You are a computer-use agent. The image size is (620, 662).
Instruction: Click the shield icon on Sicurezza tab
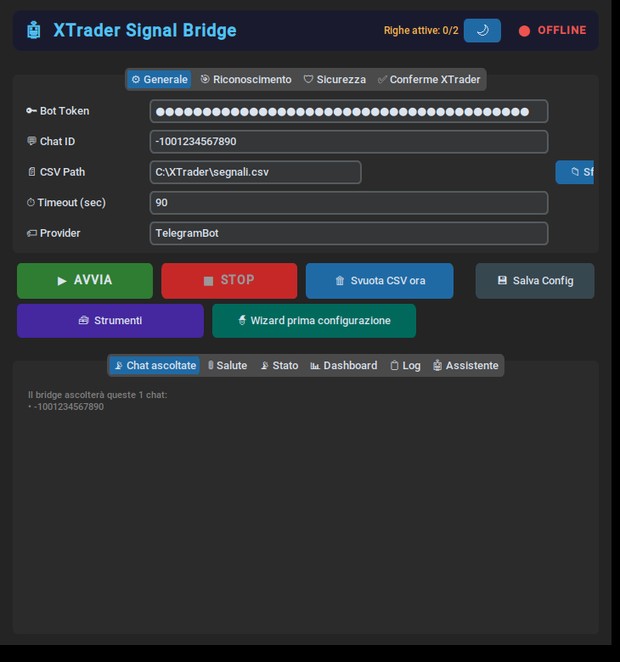309,79
